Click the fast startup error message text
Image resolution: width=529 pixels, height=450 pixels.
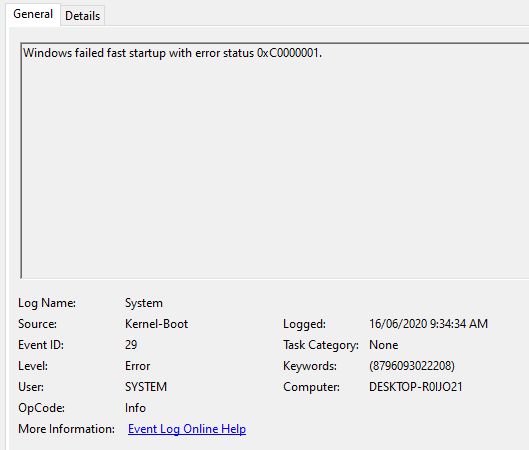[x=172, y=53]
